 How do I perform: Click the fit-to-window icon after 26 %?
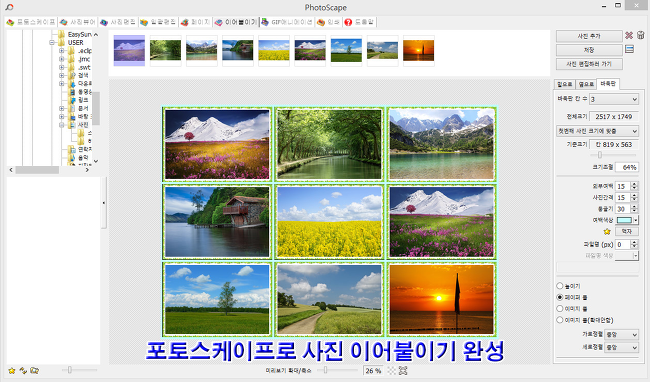pyautogui.click(x=403, y=370)
